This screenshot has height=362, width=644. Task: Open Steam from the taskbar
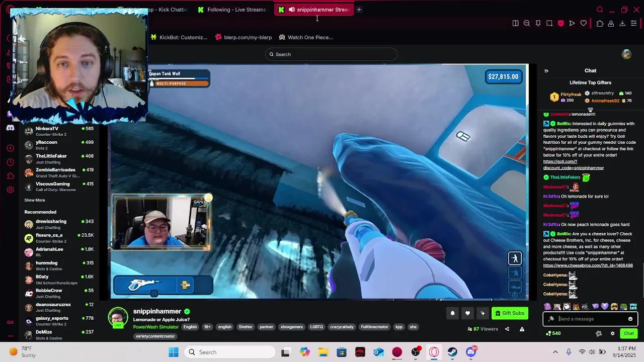pyautogui.click(x=452, y=352)
